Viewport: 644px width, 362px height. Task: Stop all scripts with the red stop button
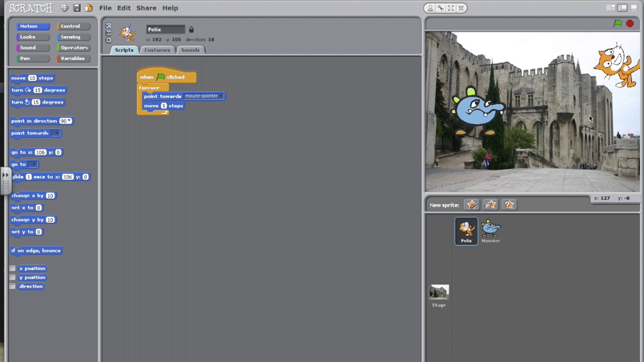pyautogui.click(x=630, y=24)
